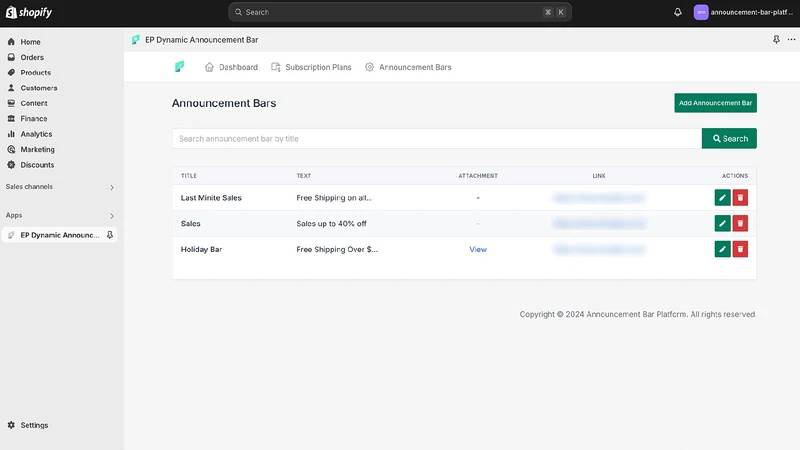Image resolution: width=800 pixels, height=450 pixels.
Task: Open the announcement-bar-platf account menu
Action: point(743,12)
